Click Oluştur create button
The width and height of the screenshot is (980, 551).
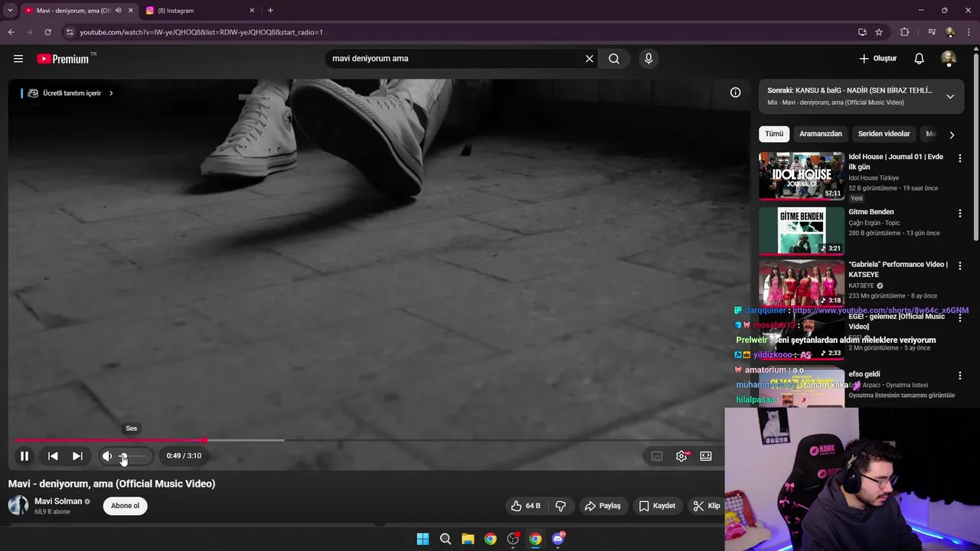pos(877,59)
